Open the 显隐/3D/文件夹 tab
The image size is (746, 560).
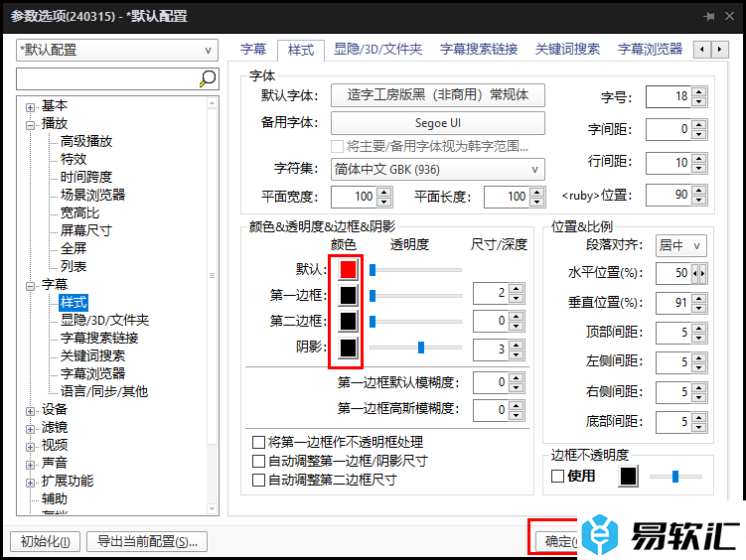point(377,49)
